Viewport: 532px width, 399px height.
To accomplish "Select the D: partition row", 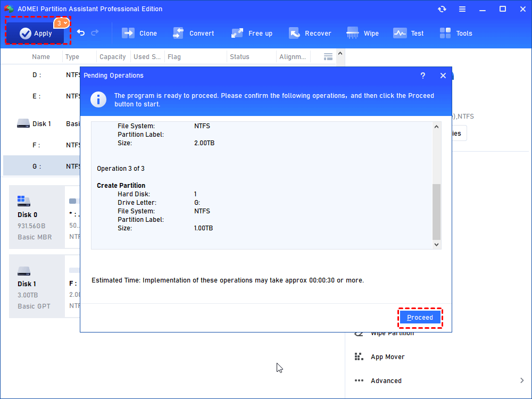I will tap(41, 75).
